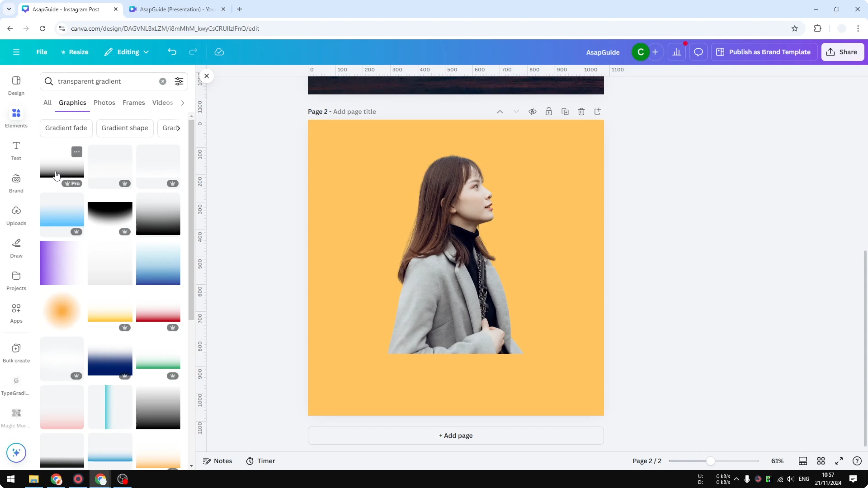The image size is (868, 488).
Task: Toggle the lock on page 2
Action: pos(549,112)
